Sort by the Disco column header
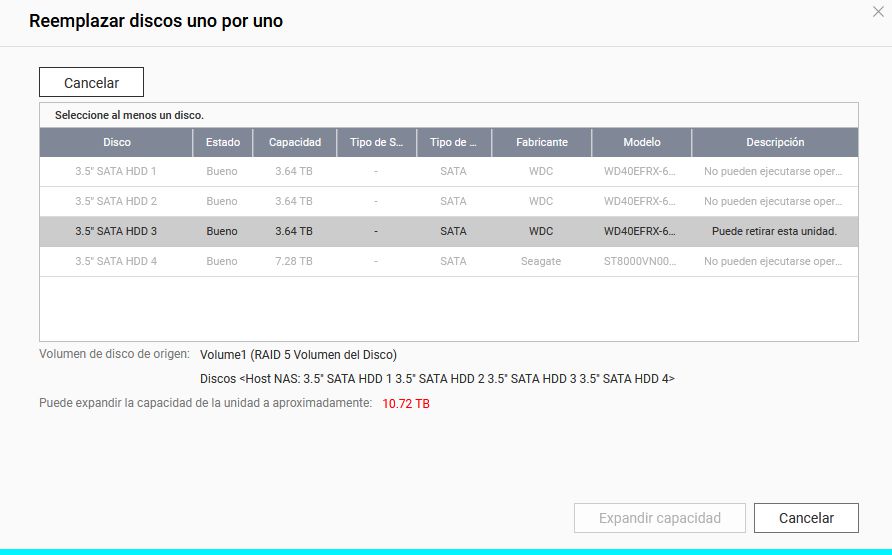 [x=116, y=142]
